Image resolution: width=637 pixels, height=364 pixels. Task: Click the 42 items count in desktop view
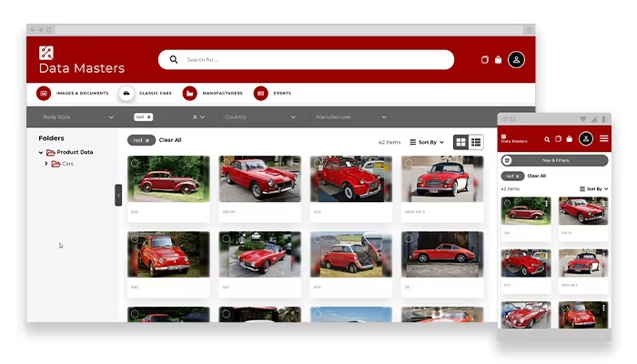pyautogui.click(x=389, y=142)
